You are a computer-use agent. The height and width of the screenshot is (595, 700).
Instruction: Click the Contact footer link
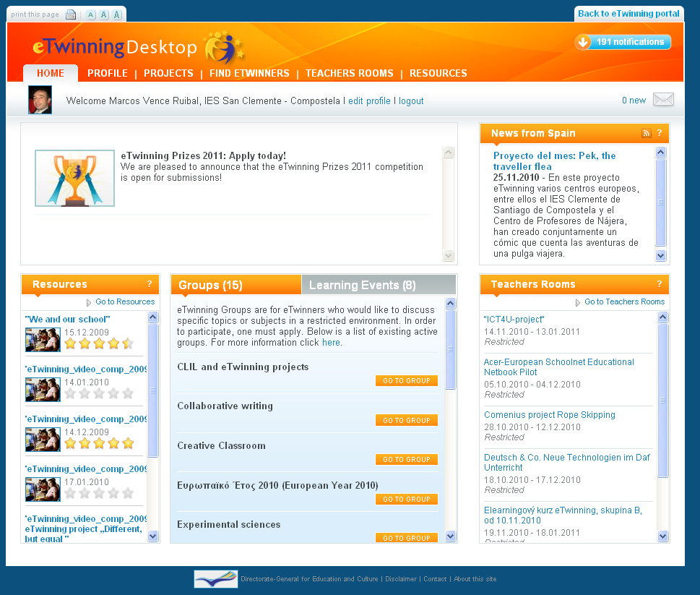point(435,579)
